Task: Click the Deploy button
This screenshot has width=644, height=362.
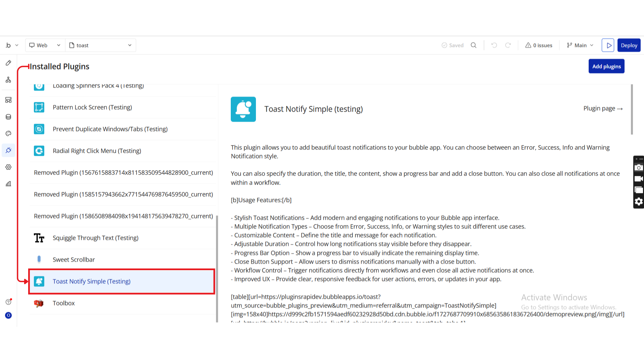Action: pos(629,45)
